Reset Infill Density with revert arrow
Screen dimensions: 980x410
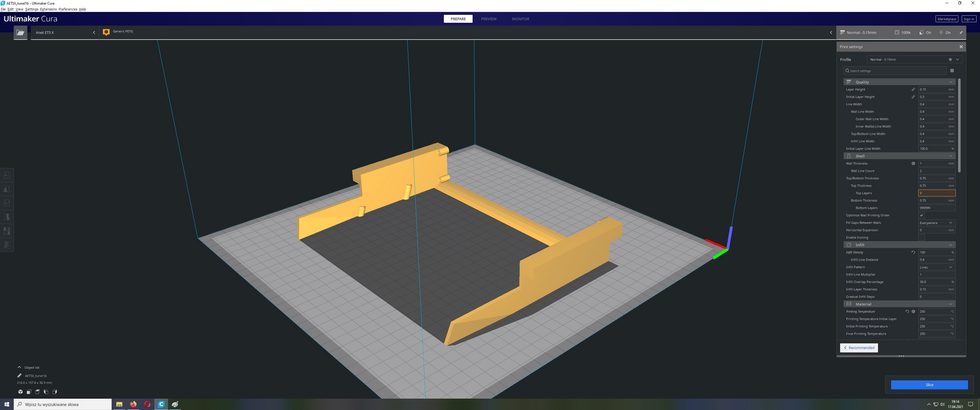913,252
